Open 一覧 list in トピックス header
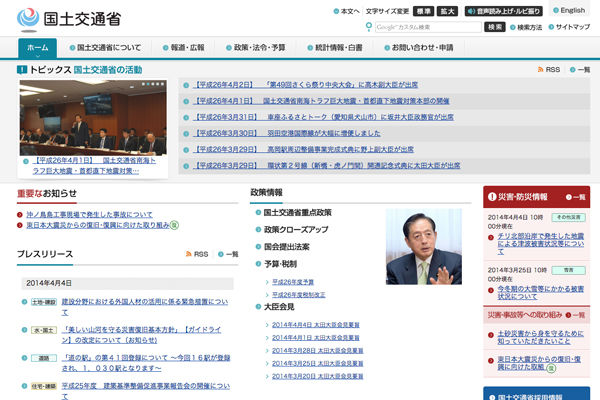The height and width of the screenshot is (400, 600). [x=580, y=70]
